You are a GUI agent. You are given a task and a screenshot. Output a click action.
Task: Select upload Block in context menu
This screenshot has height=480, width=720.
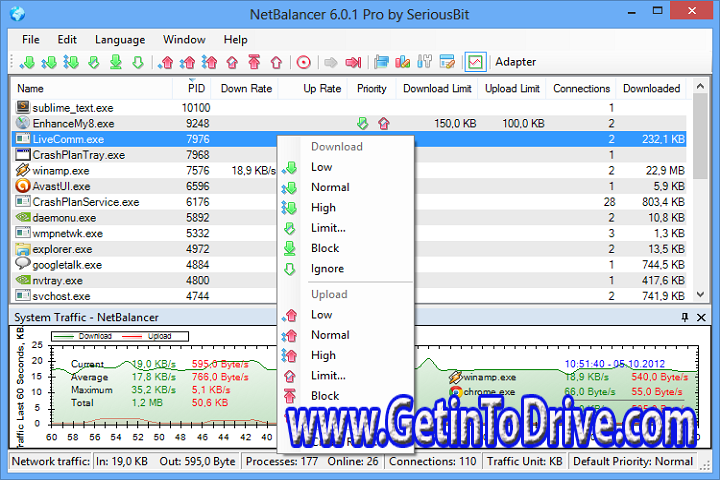tap(345, 396)
